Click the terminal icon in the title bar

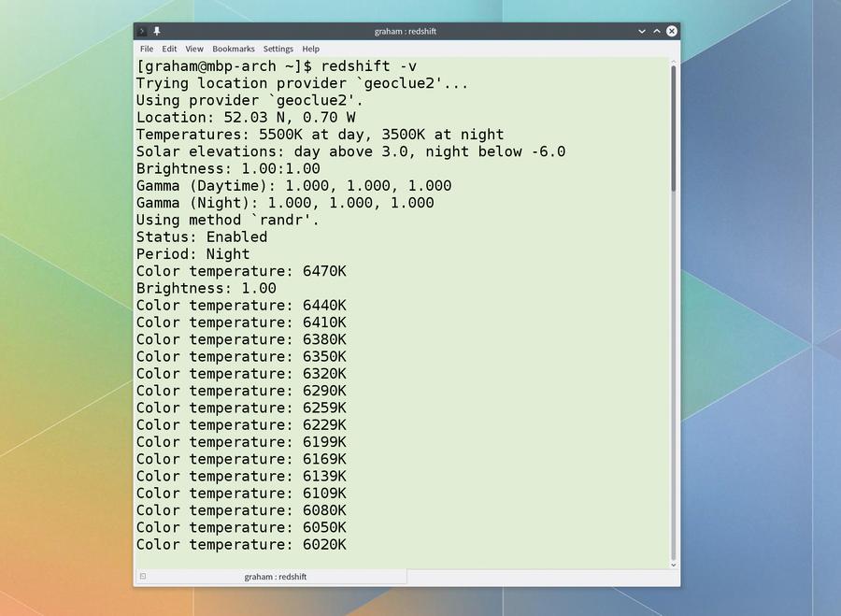pyautogui.click(x=142, y=31)
